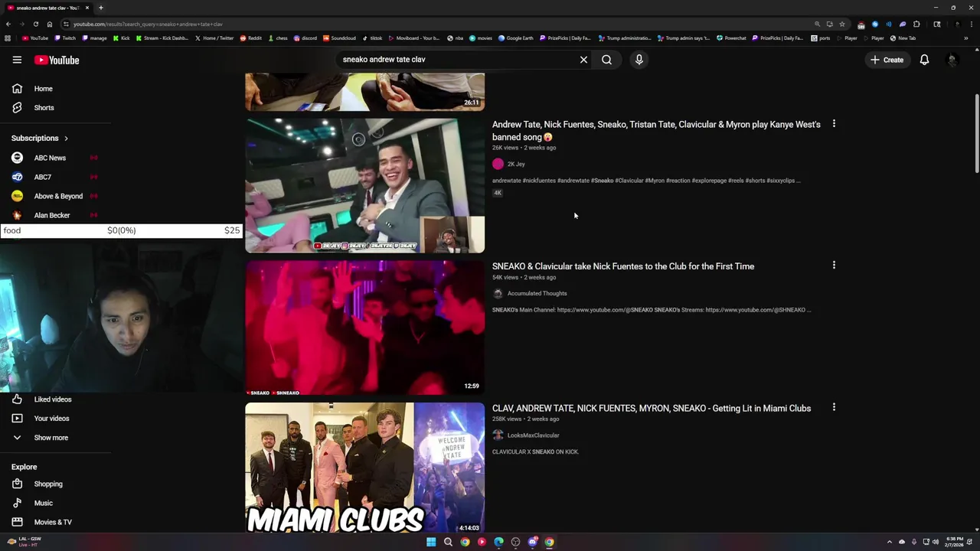Reload the page using the browser refresh button
Screen dimensions: 980x551
click(35, 24)
